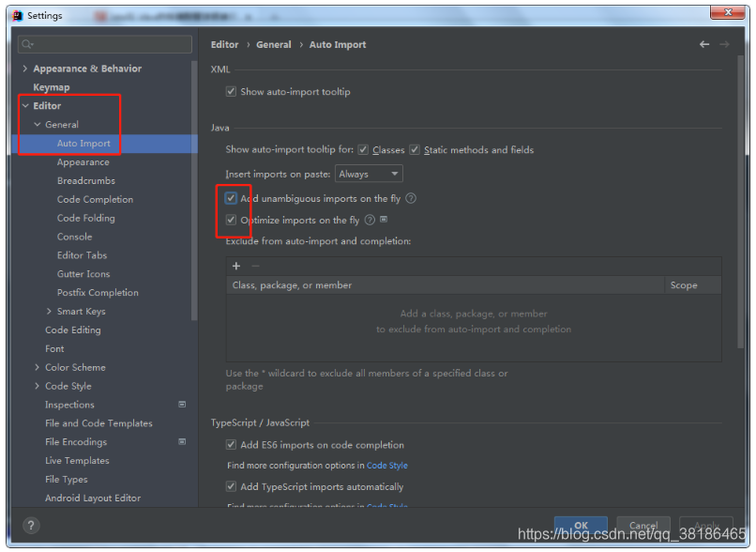
Task: Open the Insert imports on paste dropdown
Action: tap(369, 174)
